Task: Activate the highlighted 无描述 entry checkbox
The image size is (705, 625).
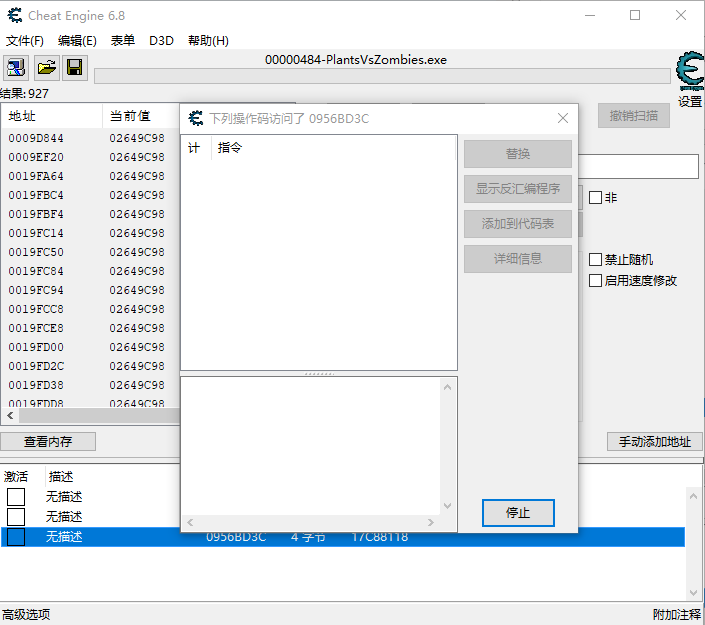Action: 16,536
